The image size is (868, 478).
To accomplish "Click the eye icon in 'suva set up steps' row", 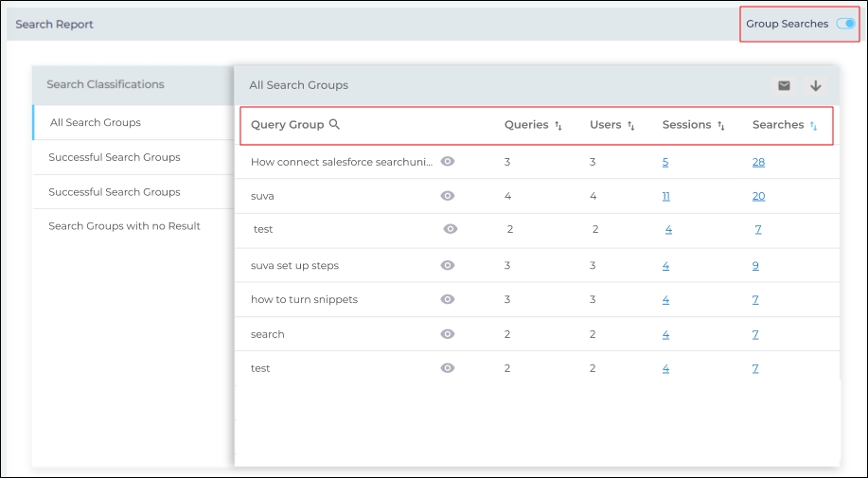I will (x=448, y=265).
